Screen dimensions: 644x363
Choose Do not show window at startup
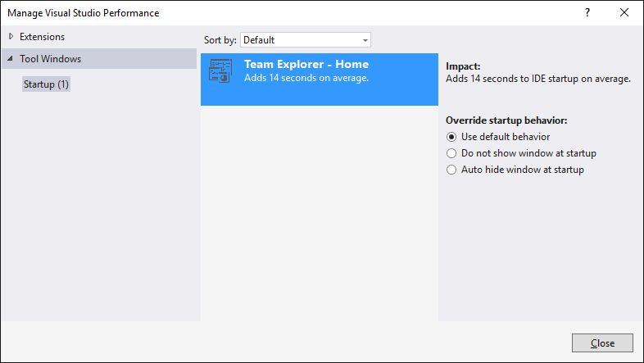[x=451, y=153]
